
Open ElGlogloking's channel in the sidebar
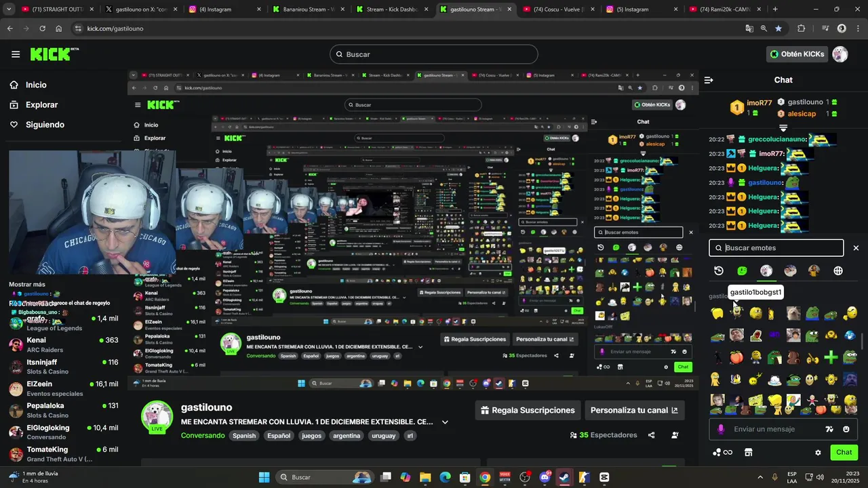pos(64,432)
